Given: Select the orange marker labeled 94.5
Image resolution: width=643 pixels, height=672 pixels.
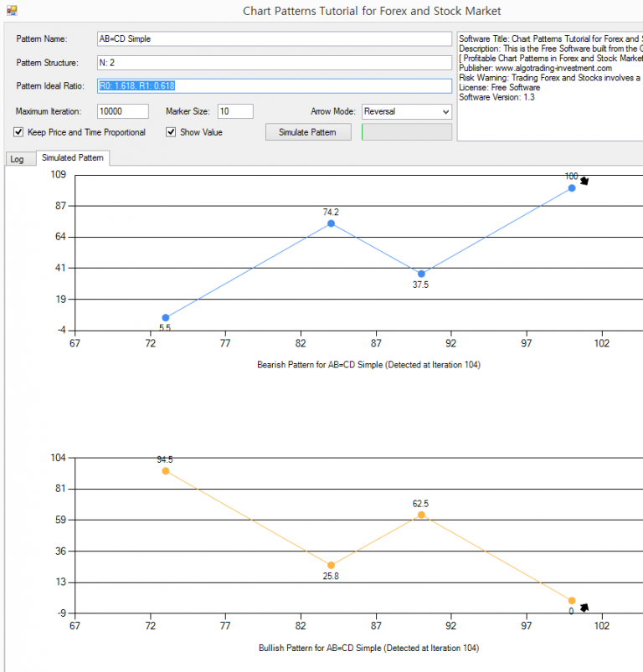Looking at the screenshot, I should (x=166, y=471).
